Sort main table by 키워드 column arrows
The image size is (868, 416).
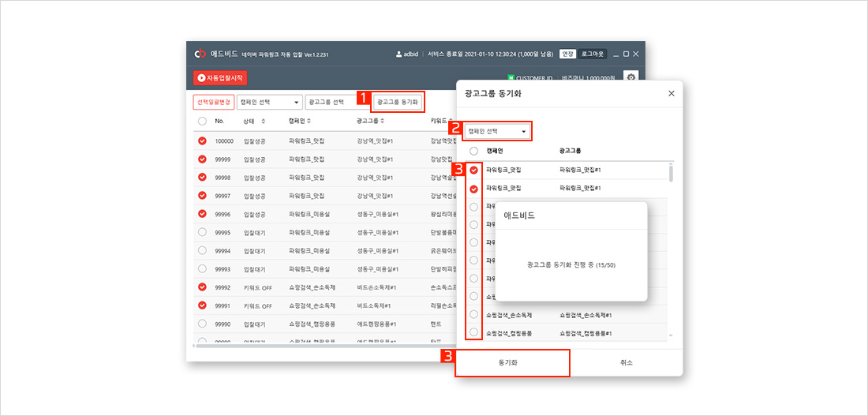coord(451,121)
